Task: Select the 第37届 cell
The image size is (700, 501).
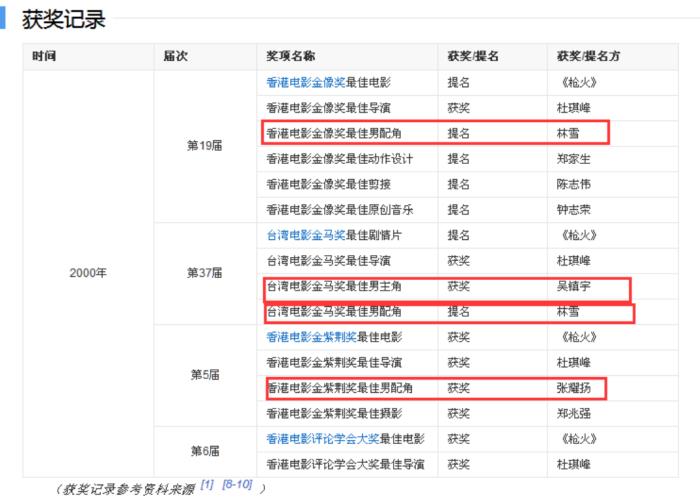Action: click(x=204, y=273)
